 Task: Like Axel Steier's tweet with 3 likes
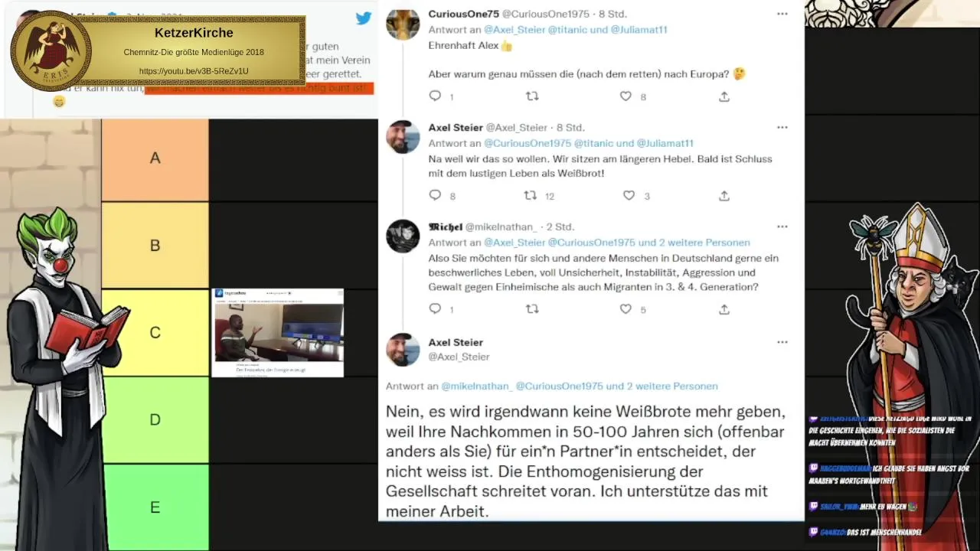point(629,196)
